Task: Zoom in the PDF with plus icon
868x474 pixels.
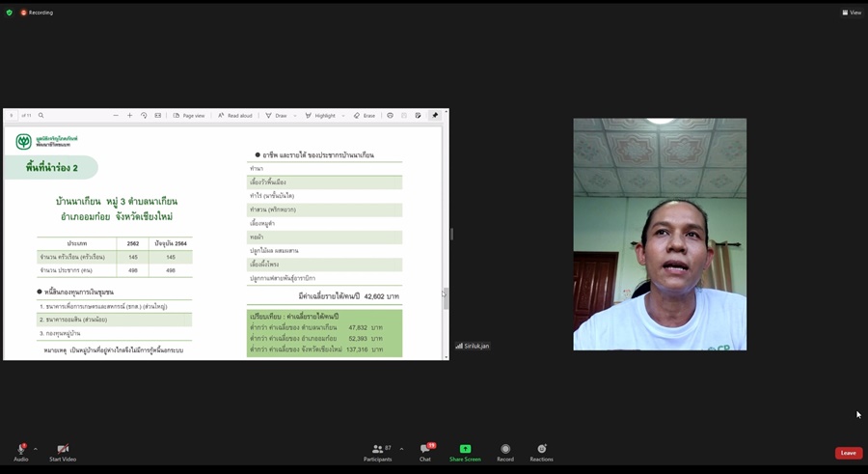Action: click(x=129, y=116)
